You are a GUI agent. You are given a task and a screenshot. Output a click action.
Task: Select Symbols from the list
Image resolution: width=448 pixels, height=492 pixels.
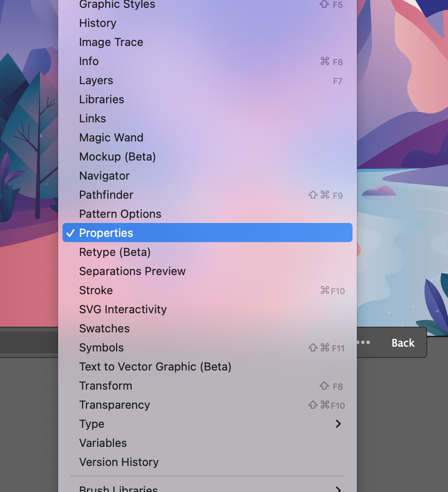[x=101, y=348]
